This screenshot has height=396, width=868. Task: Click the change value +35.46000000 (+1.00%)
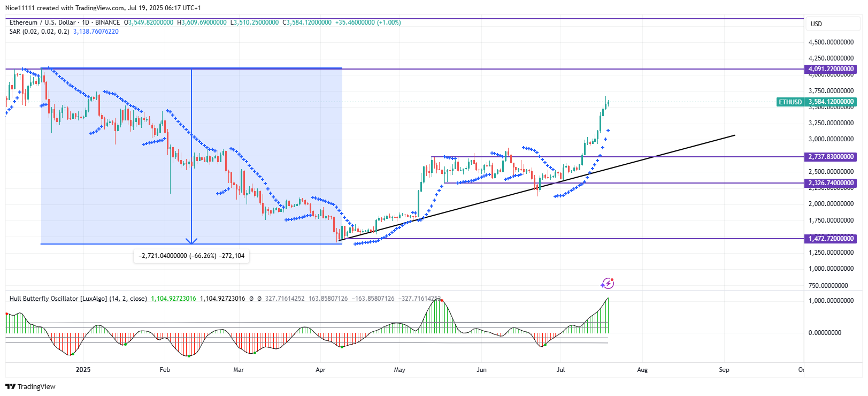368,22
